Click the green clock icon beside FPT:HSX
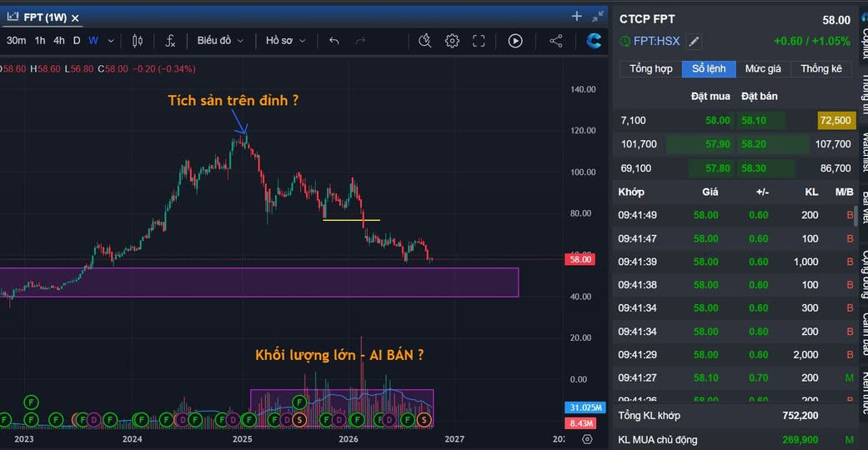The image size is (868, 450). [x=625, y=42]
